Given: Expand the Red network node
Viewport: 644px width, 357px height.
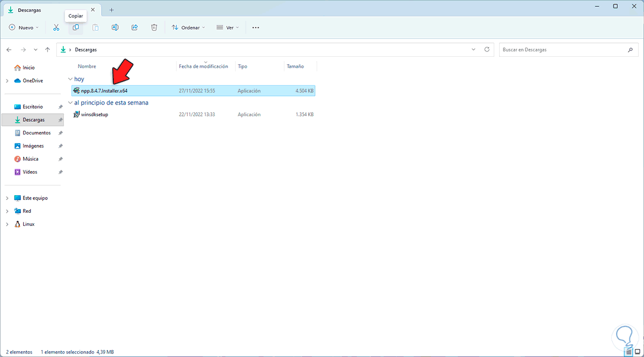Looking at the screenshot, I should click(7, 211).
